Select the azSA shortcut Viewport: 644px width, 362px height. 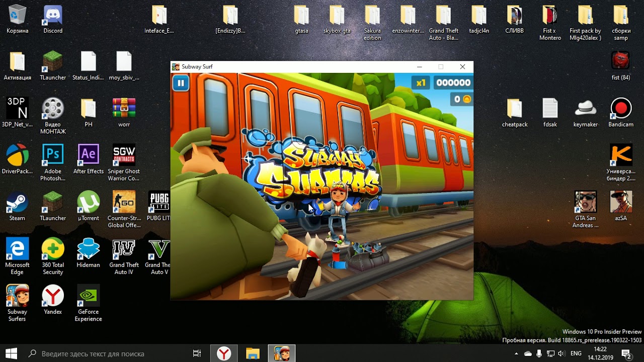621,206
